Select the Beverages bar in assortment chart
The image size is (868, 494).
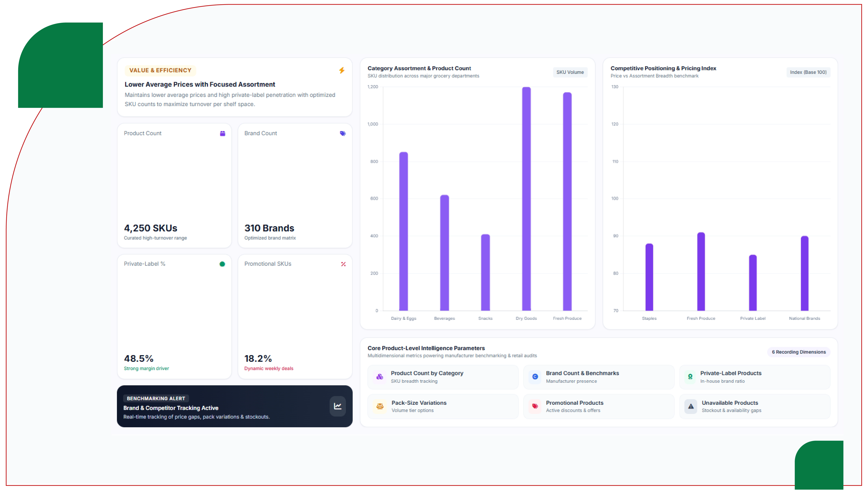point(444,252)
